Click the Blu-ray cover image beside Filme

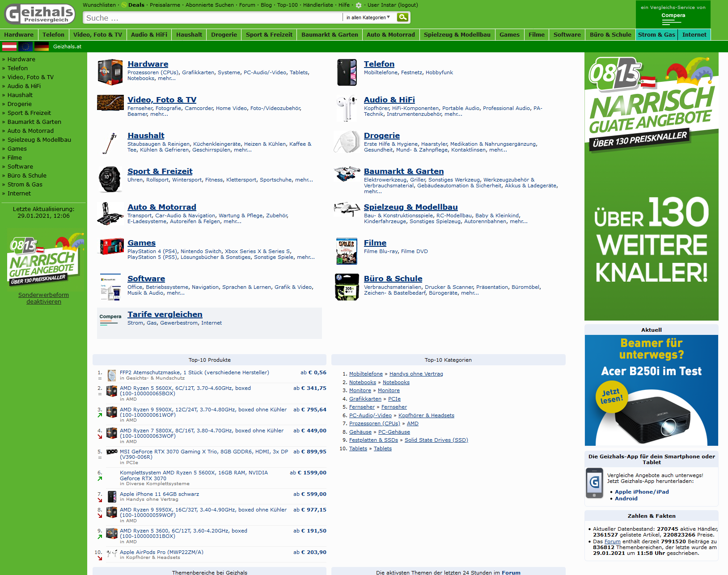tap(347, 251)
